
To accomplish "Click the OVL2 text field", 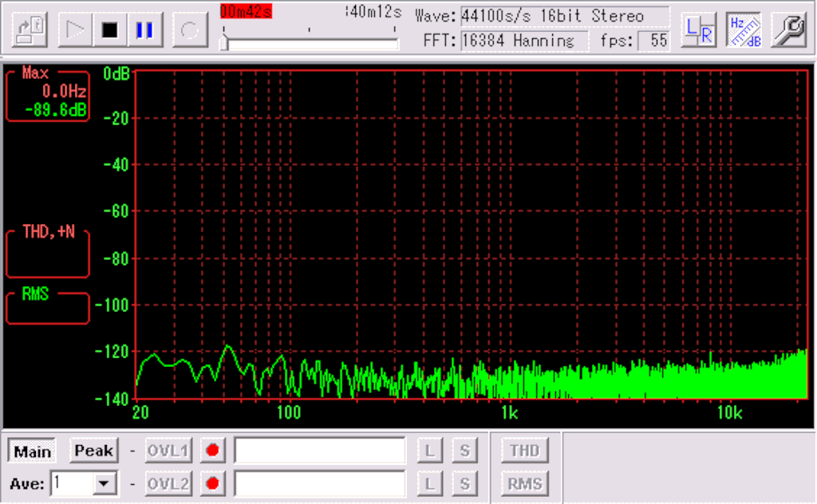I will (320, 484).
